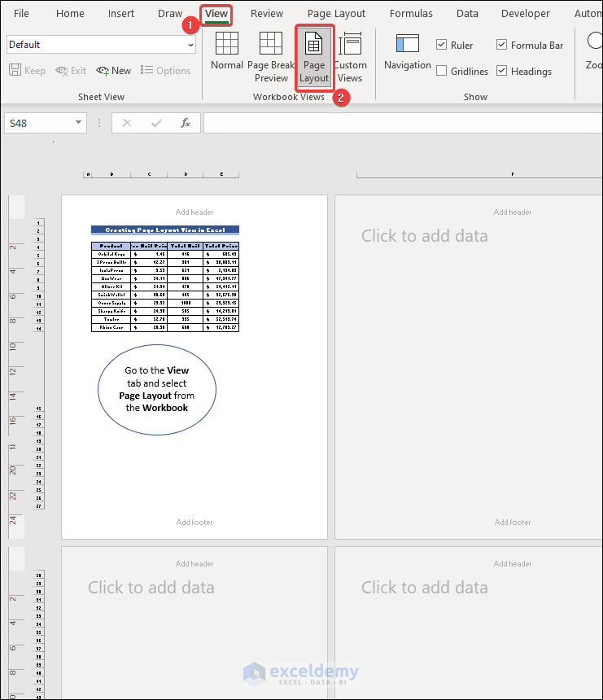Toggle the Navigation pane
This screenshot has height=700, width=603.
coord(408,52)
